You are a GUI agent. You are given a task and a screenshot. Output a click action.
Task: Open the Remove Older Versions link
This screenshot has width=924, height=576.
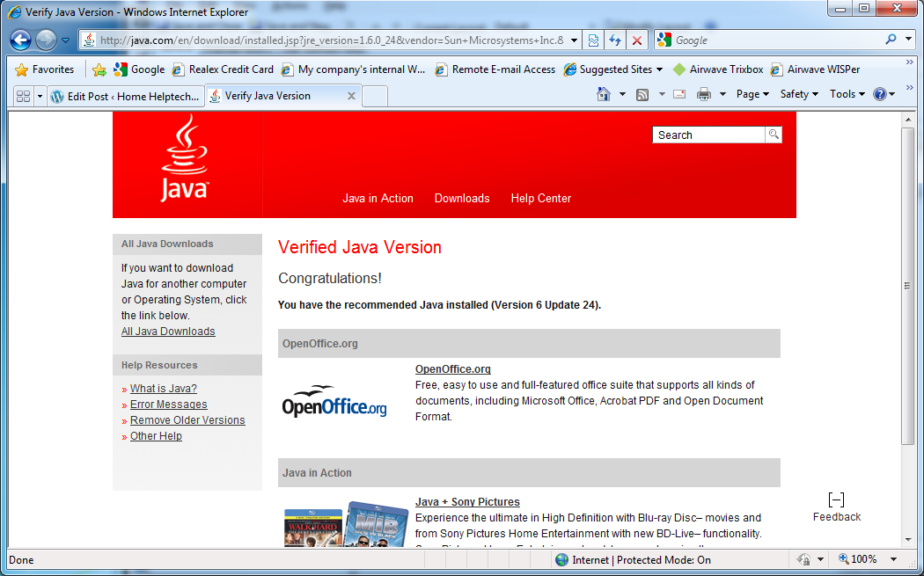tap(187, 420)
